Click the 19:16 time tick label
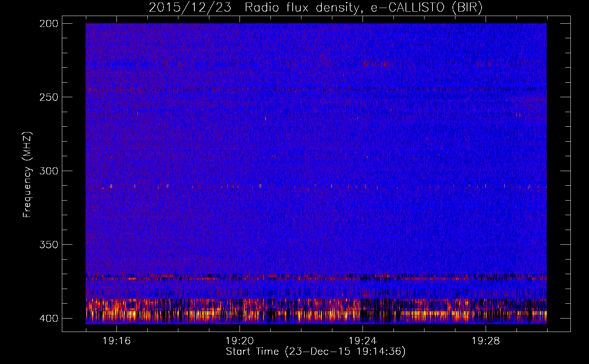Screen dimensions: 589x364 tap(116, 341)
